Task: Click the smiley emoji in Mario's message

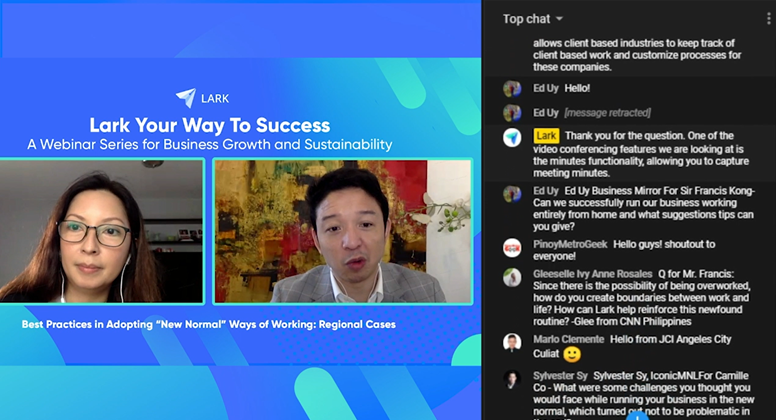Action: (572, 354)
